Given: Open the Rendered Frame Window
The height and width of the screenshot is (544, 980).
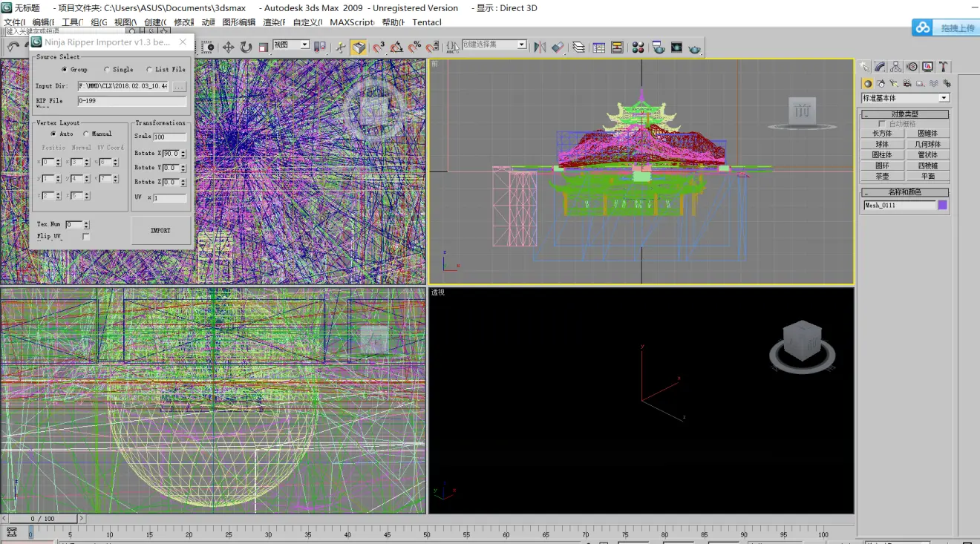Looking at the screenshot, I should tap(676, 47).
